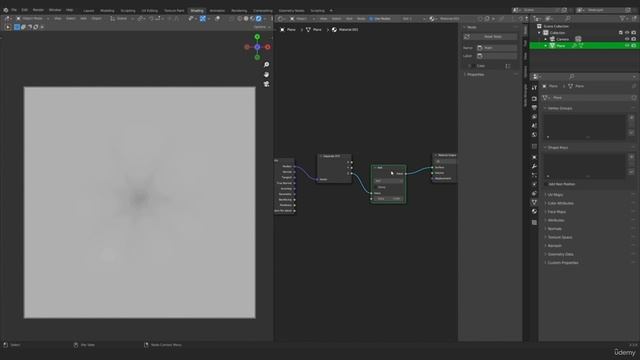
Task: Select rendered viewport shading icon
Action: 258,19
